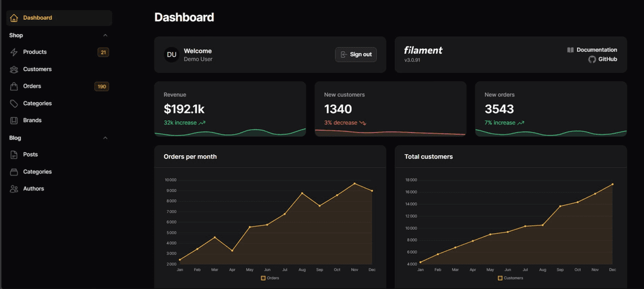
Task: Open the Documentation link
Action: click(596, 50)
